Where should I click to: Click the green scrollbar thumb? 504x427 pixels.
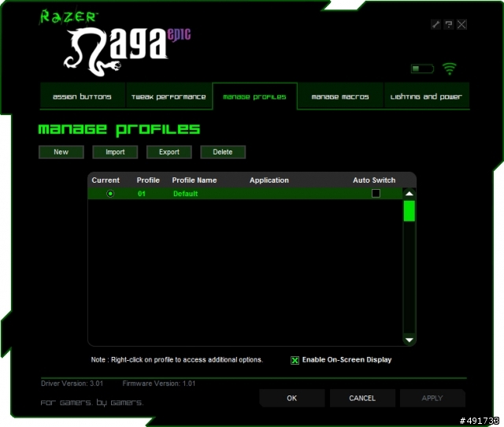click(409, 211)
